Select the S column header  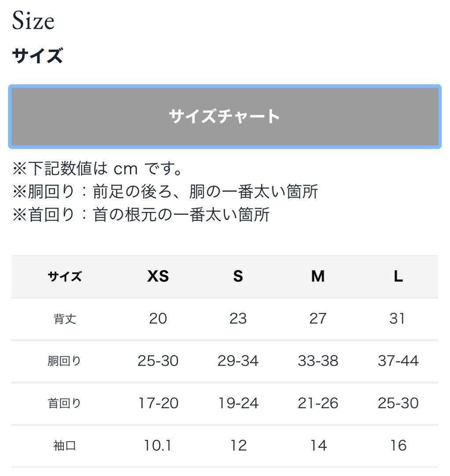point(238,277)
